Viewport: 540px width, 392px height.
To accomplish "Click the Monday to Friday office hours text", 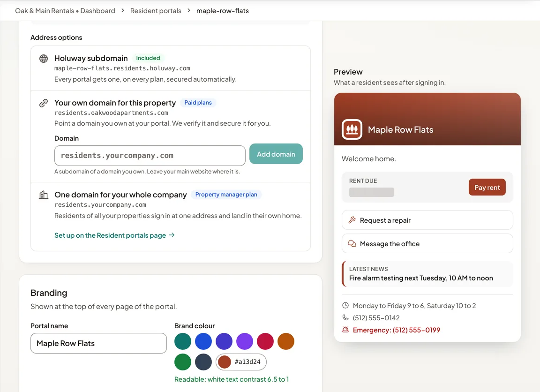I will pyautogui.click(x=414, y=306).
